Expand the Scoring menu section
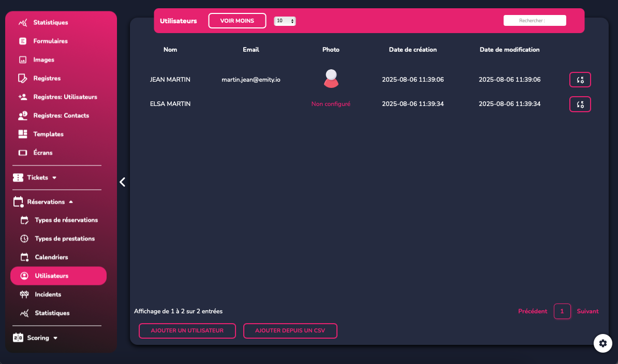 click(x=35, y=338)
